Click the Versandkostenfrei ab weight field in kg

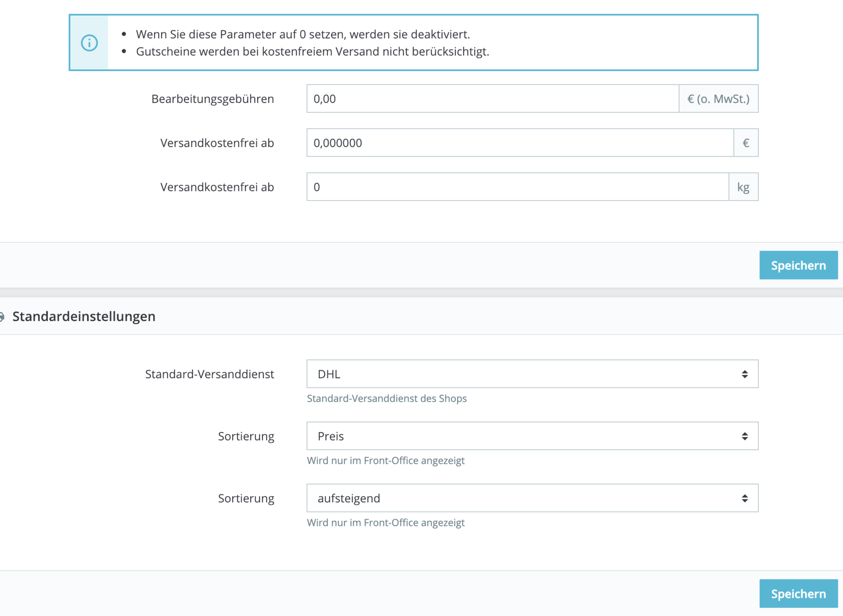coord(517,187)
